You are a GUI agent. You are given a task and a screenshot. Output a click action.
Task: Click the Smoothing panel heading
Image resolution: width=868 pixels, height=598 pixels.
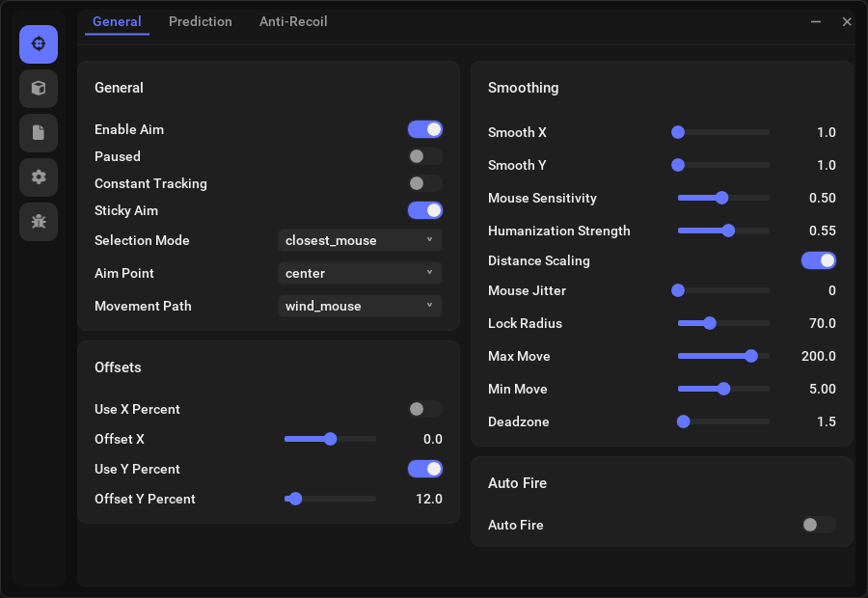[523, 88]
